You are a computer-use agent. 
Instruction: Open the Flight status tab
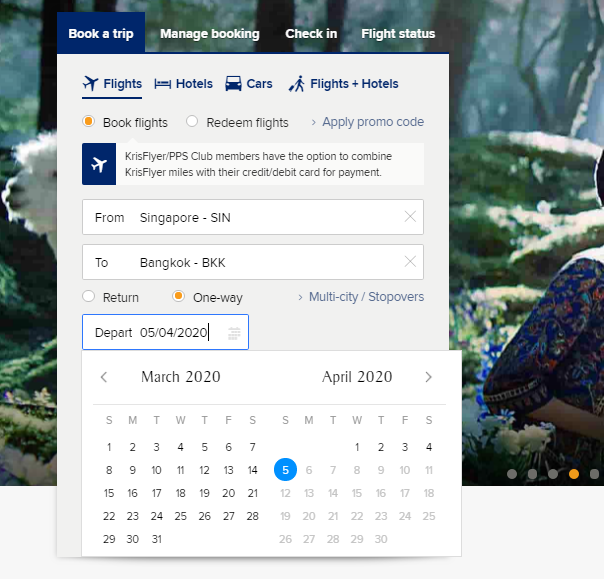398,34
